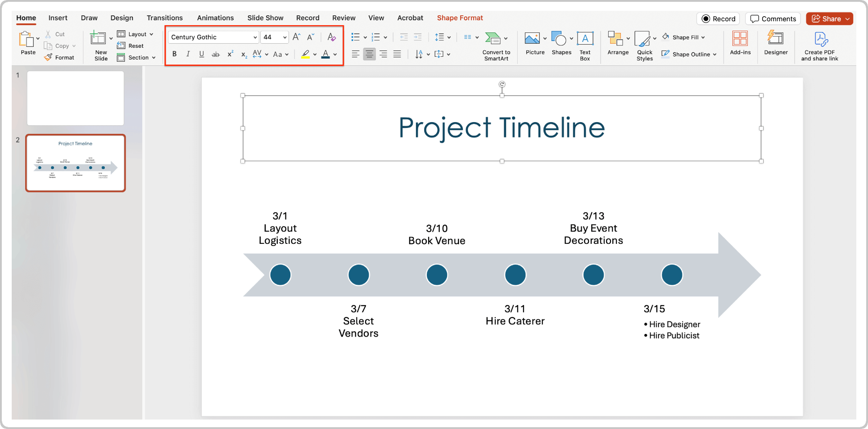The height and width of the screenshot is (429, 868).
Task: Open the Transitions ribbon tab
Action: (165, 18)
